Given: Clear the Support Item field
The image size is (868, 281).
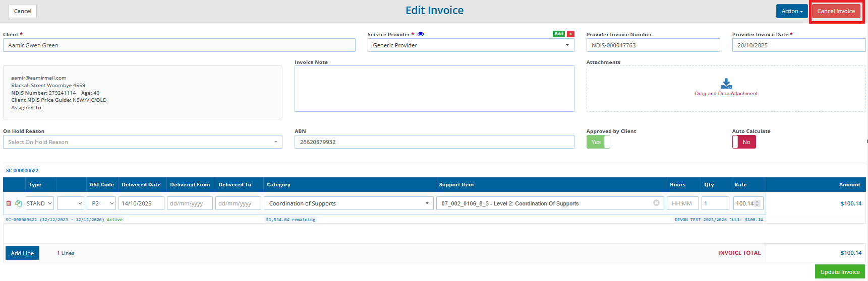Looking at the screenshot, I should (656, 203).
